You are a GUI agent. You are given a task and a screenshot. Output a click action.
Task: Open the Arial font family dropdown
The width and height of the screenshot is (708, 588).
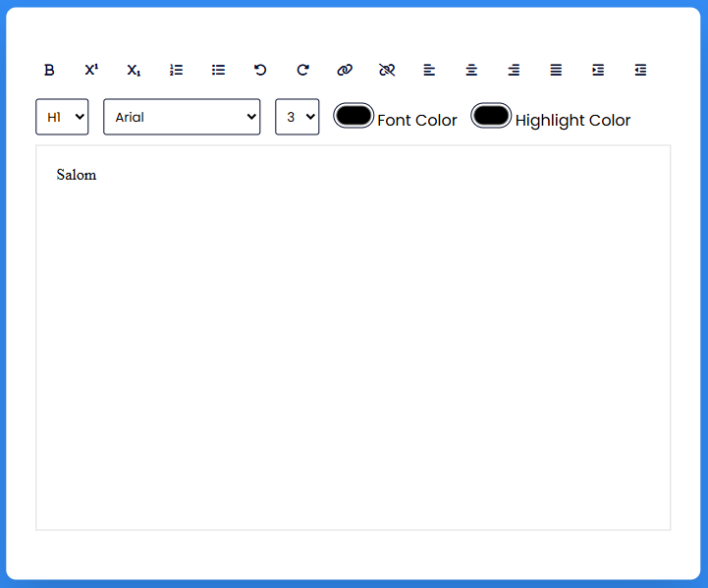182,117
